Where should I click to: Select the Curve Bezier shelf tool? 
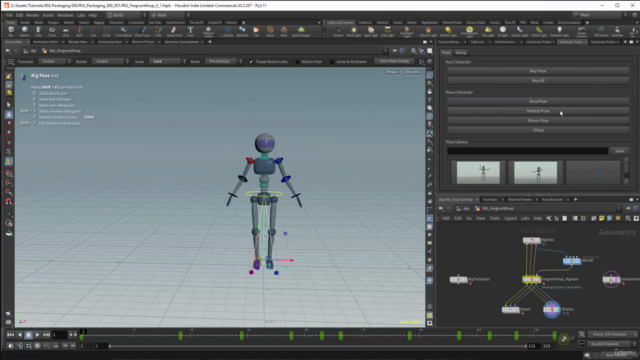coord(123,31)
